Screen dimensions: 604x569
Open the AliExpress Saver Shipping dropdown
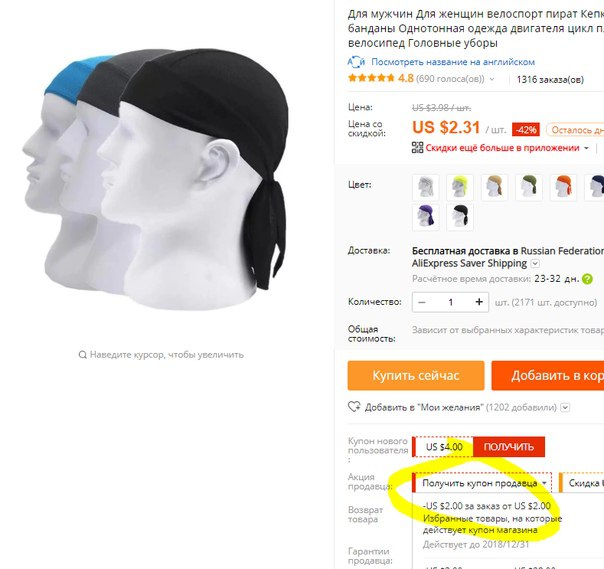pyautogui.click(x=535, y=264)
